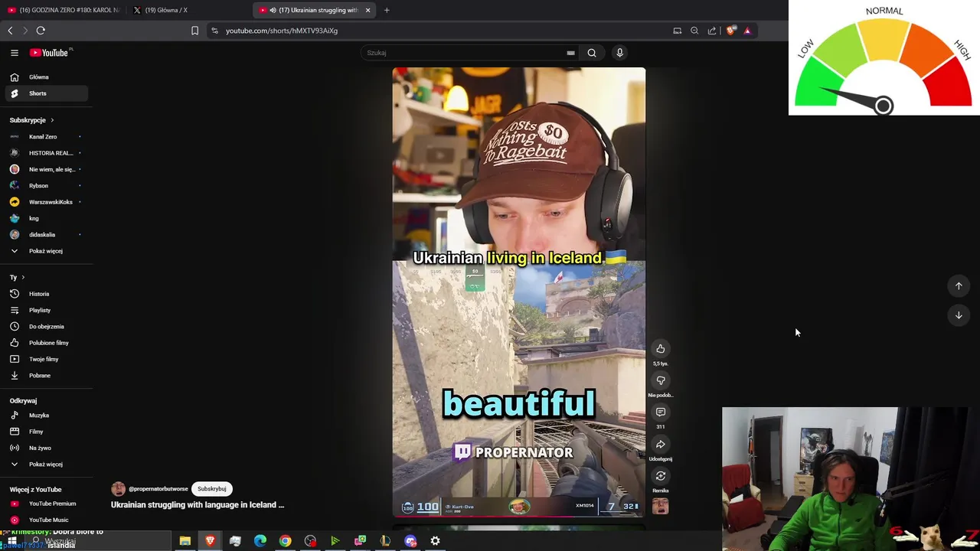Click the Szukaj search field
Screen dimensions: 980x551
[463, 53]
